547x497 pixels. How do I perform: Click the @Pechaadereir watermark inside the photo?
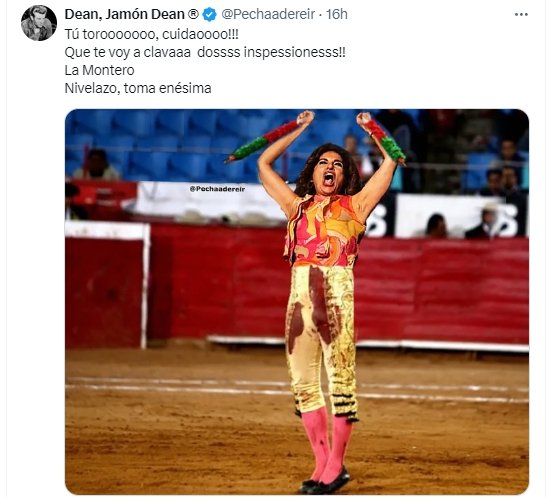pyautogui.click(x=217, y=189)
